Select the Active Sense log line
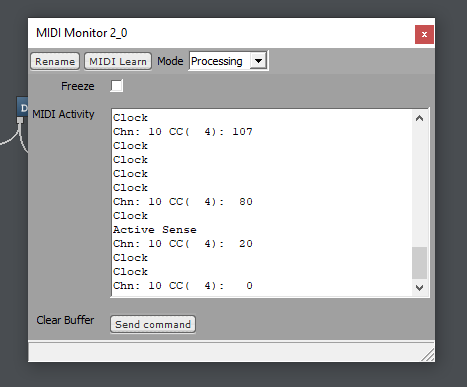This screenshot has height=387, width=467. (155, 230)
